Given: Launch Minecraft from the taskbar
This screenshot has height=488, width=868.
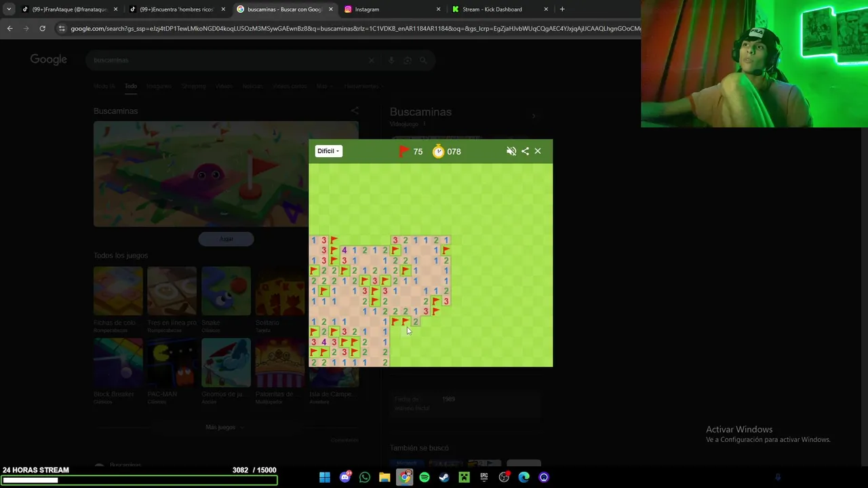Looking at the screenshot, I should 464,477.
